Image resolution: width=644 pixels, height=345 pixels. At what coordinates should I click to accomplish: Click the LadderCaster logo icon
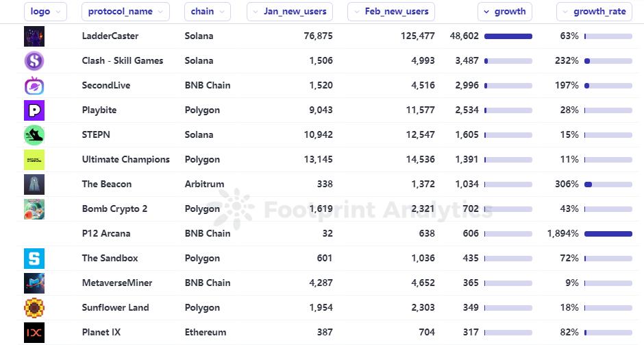point(34,36)
